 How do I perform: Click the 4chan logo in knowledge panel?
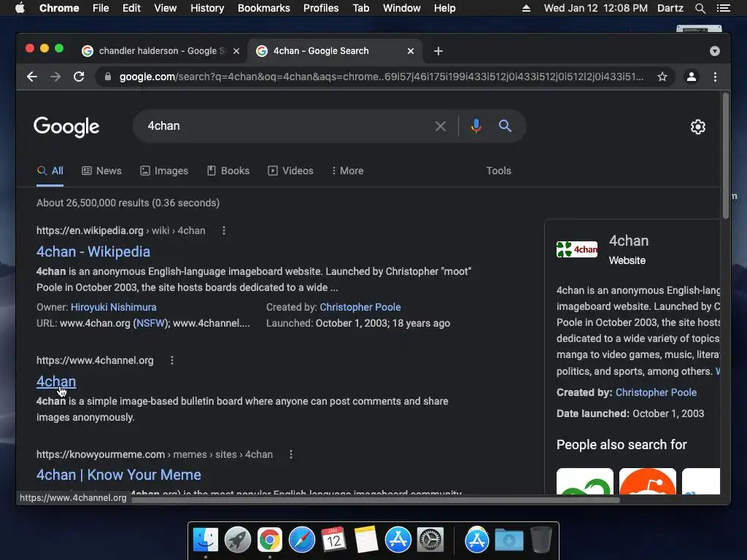[x=577, y=249]
